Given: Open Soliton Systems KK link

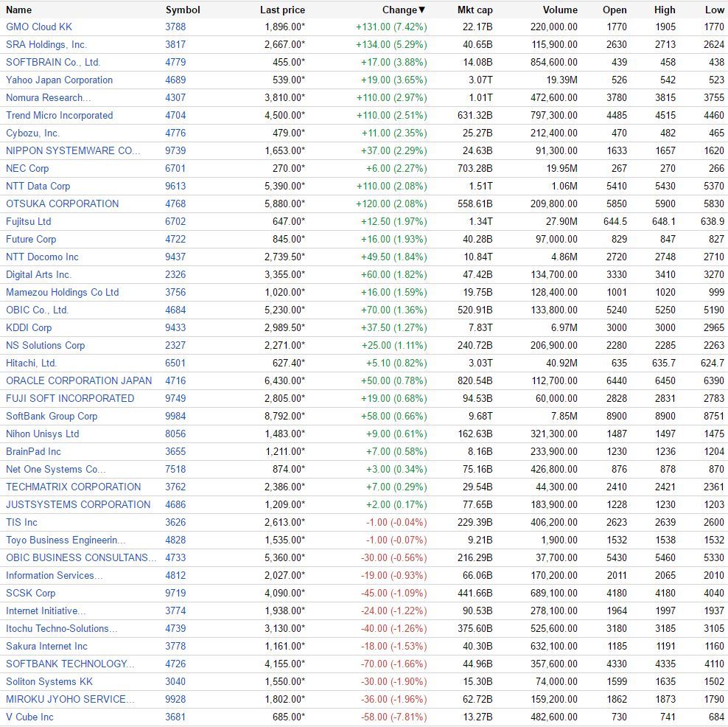Looking at the screenshot, I should coord(49,681).
